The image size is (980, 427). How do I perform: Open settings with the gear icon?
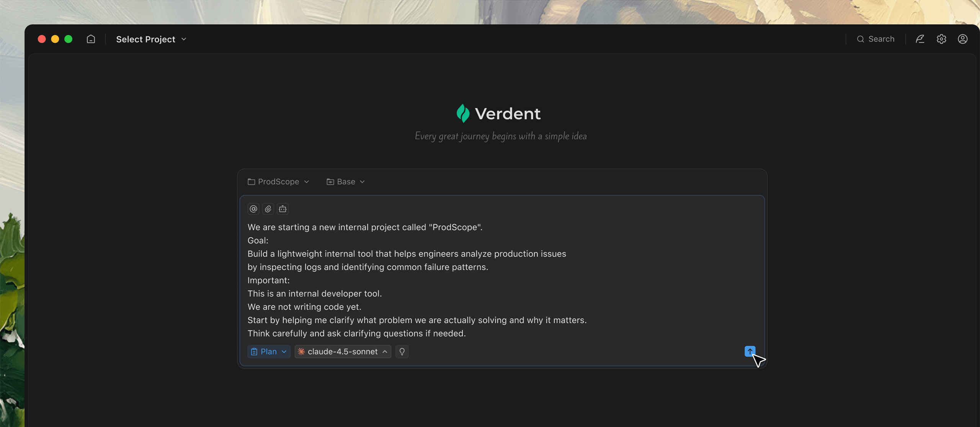[x=941, y=39]
